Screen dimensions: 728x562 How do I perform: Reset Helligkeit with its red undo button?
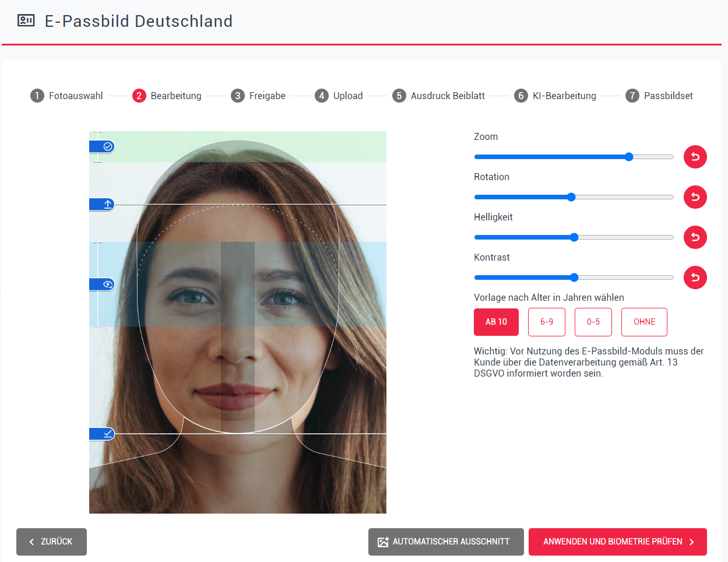click(x=695, y=237)
